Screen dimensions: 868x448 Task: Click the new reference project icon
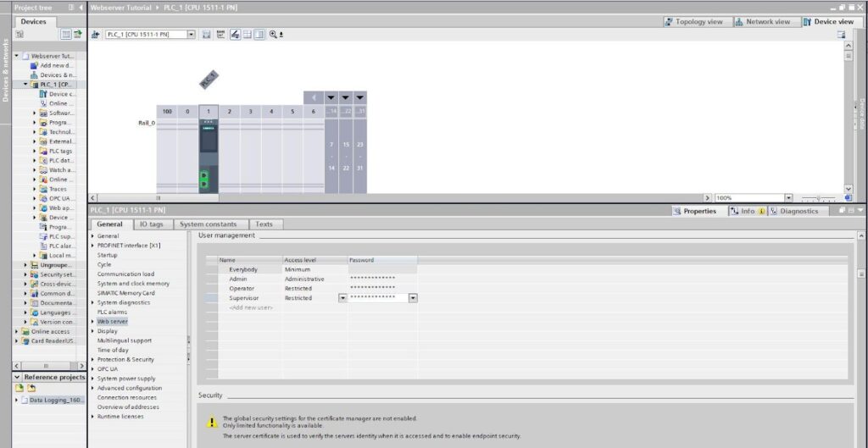coord(19,388)
